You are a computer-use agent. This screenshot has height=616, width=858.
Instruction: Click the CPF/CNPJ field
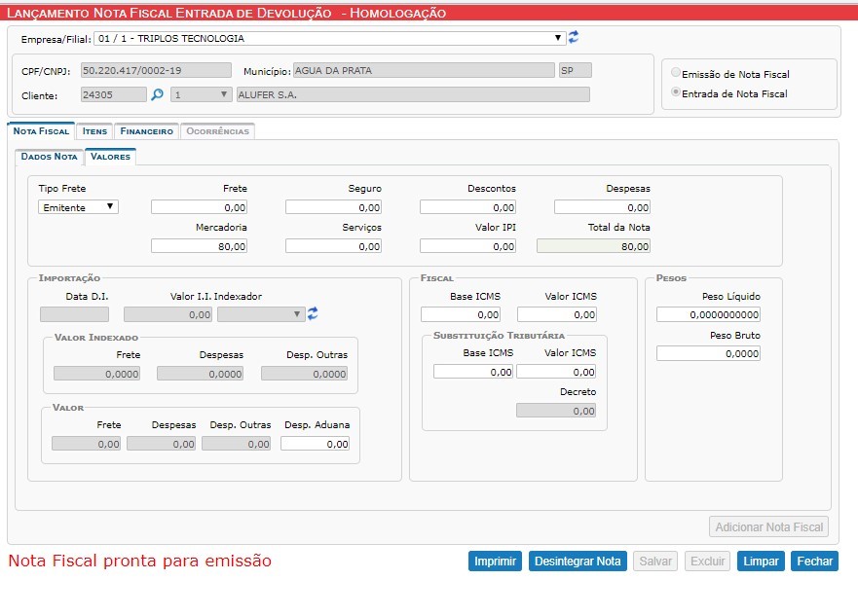coord(157,70)
